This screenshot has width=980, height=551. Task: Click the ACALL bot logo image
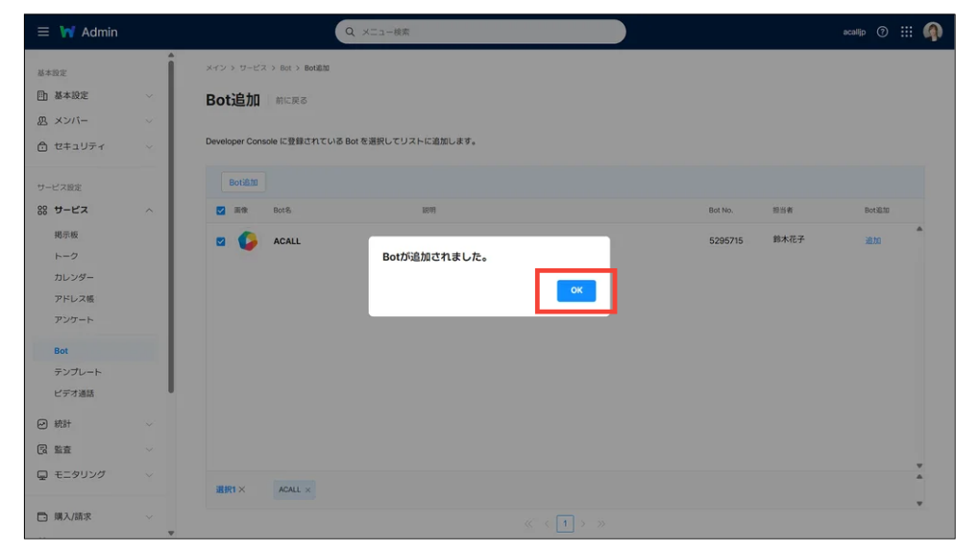[x=248, y=241]
